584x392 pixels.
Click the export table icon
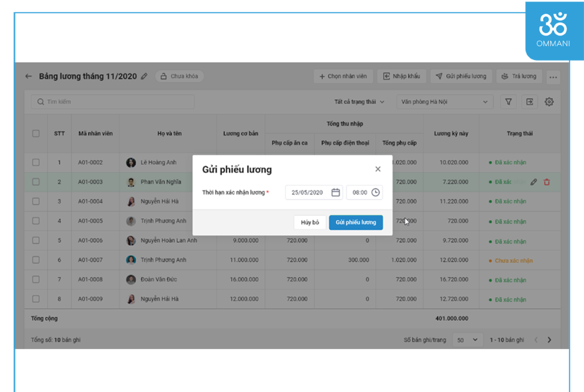530,102
